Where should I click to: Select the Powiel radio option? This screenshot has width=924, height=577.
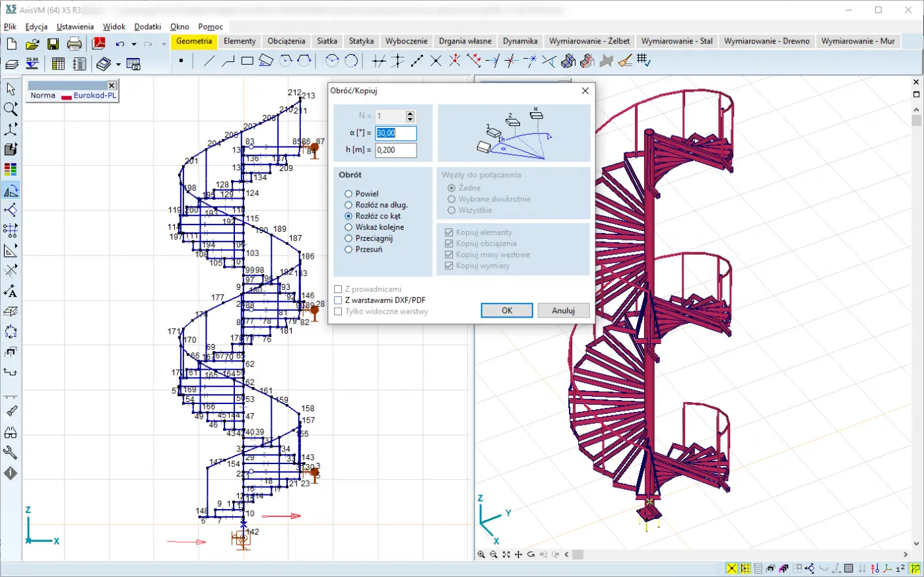tap(348, 194)
